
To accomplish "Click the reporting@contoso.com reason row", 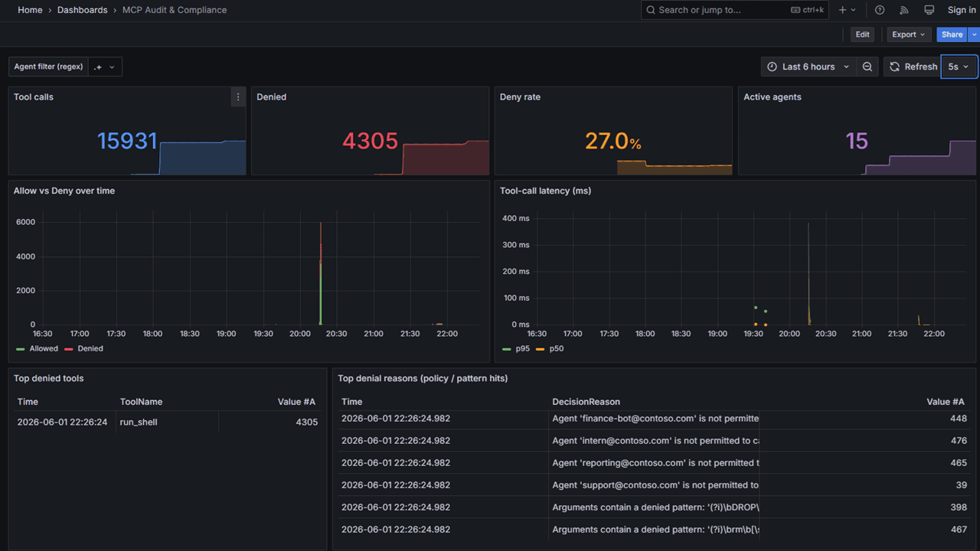I will point(655,463).
